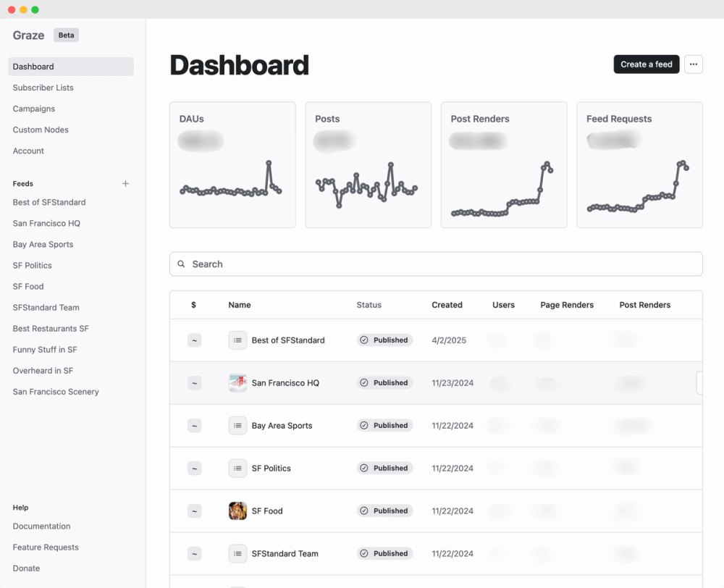Screen dimensions: 724x588
Task: Click the Published badge for SF Politics
Action: tap(384, 468)
